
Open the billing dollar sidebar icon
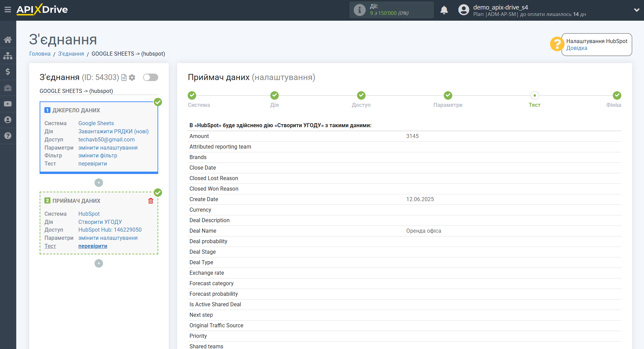[x=8, y=72]
